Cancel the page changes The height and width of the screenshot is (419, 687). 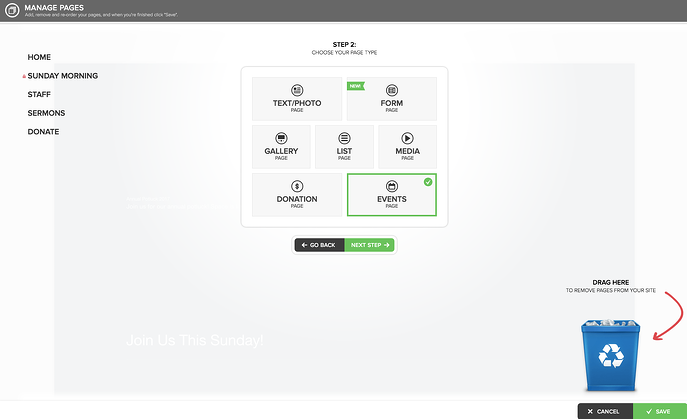point(605,411)
